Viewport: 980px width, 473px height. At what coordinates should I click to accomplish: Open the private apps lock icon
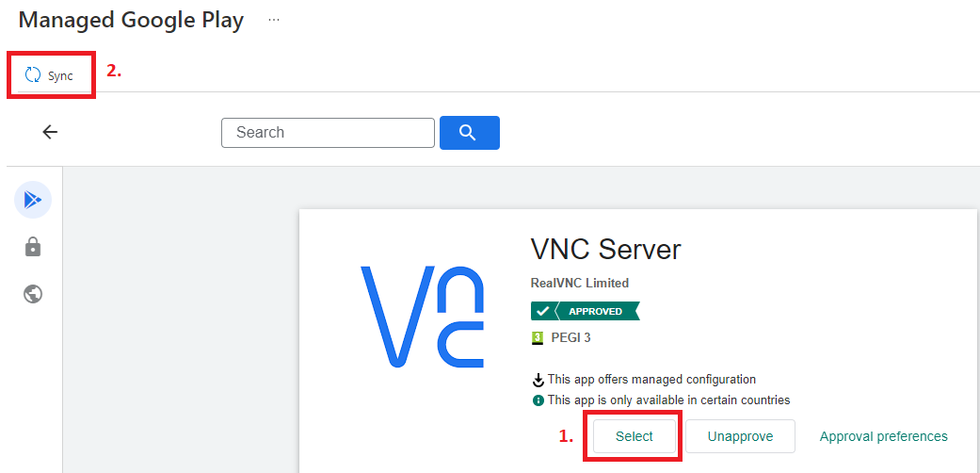point(33,247)
